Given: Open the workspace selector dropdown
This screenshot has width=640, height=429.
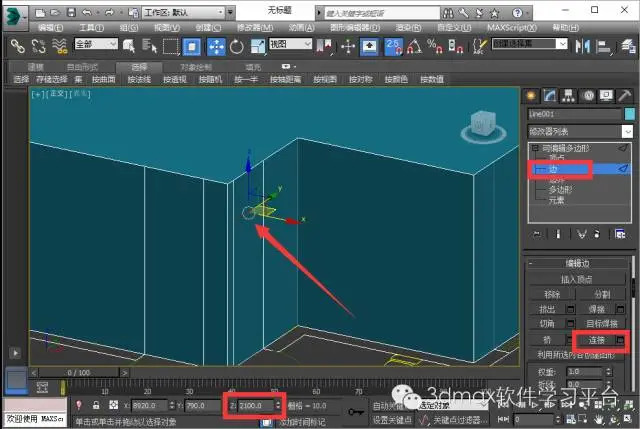Looking at the screenshot, I should coord(183,13).
